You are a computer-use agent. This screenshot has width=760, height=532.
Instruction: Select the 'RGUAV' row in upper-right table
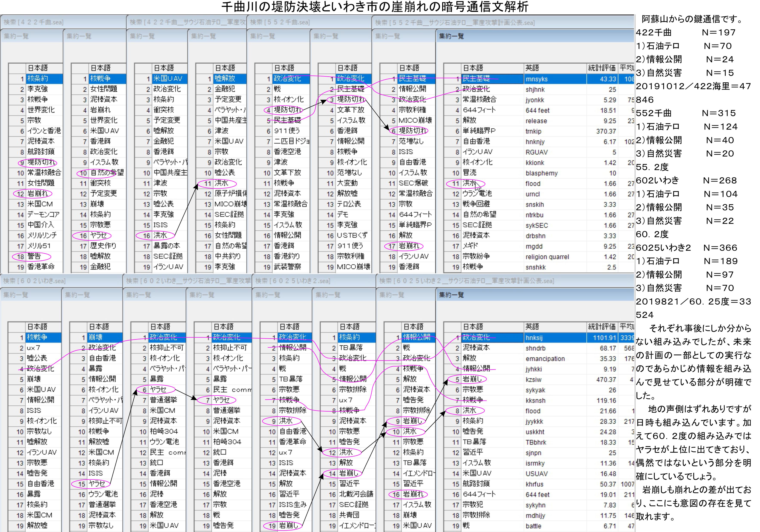(x=536, y=152)
